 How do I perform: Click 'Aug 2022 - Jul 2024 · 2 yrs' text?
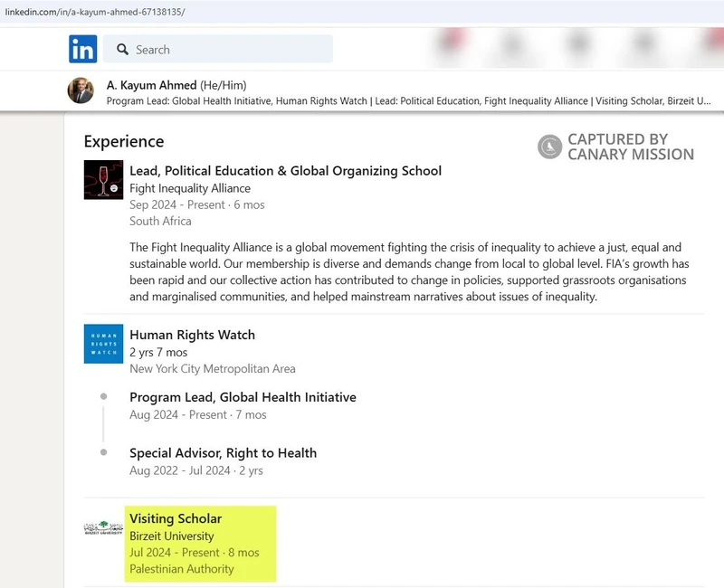196,470
